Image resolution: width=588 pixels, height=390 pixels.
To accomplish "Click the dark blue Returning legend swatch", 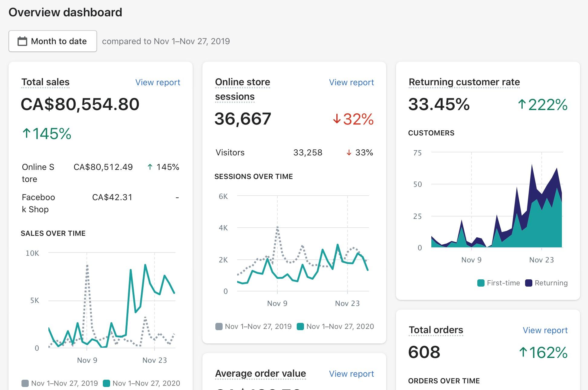I will [x=528, y=283].
